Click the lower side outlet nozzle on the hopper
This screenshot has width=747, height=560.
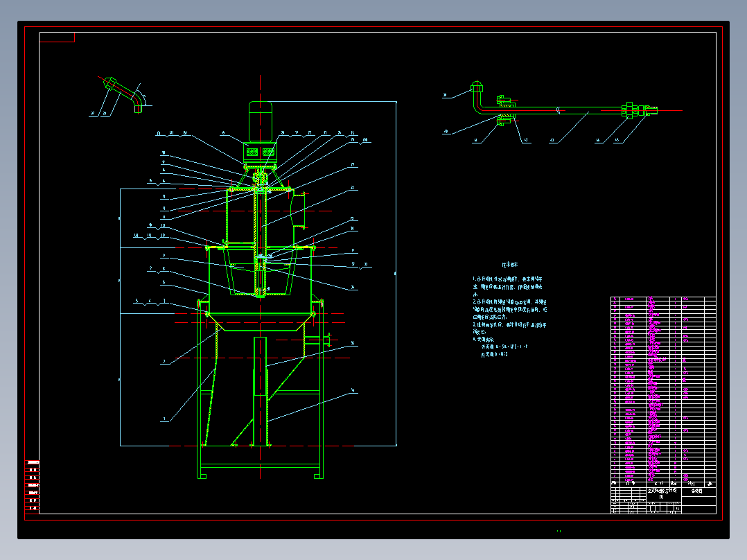(317, 340)
